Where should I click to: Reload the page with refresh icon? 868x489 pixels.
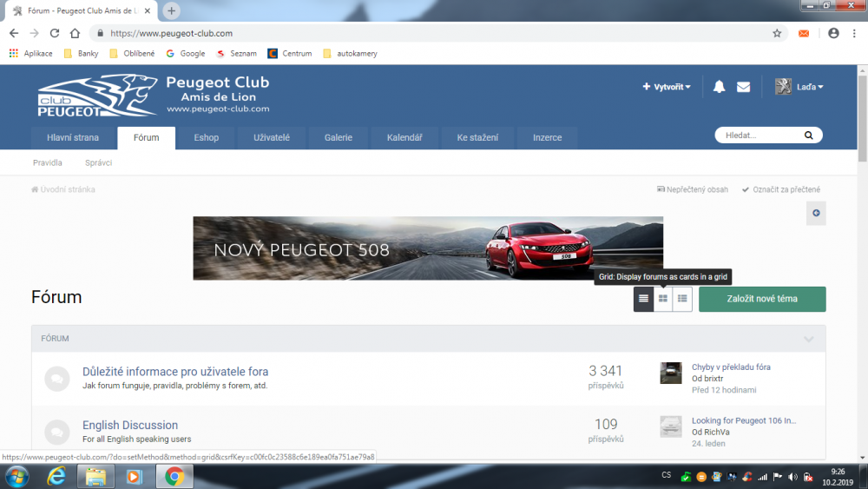tap(54, 33)
